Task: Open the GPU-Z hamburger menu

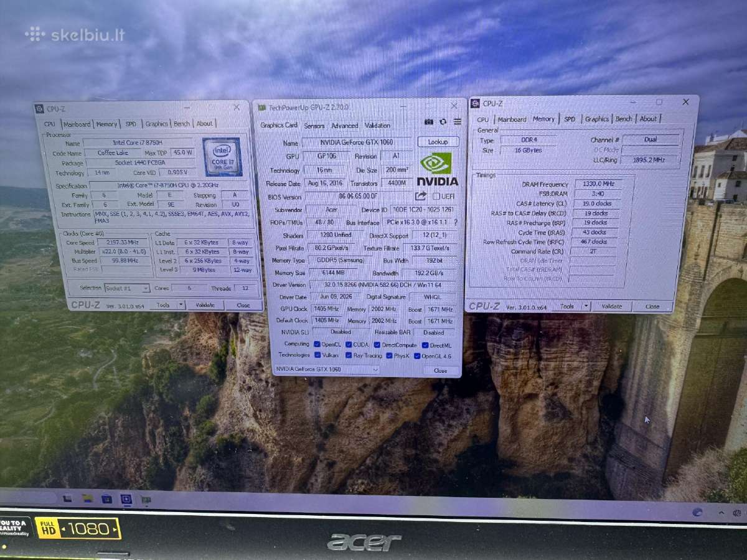Action: pyautogui.click(x=458, y=122)
